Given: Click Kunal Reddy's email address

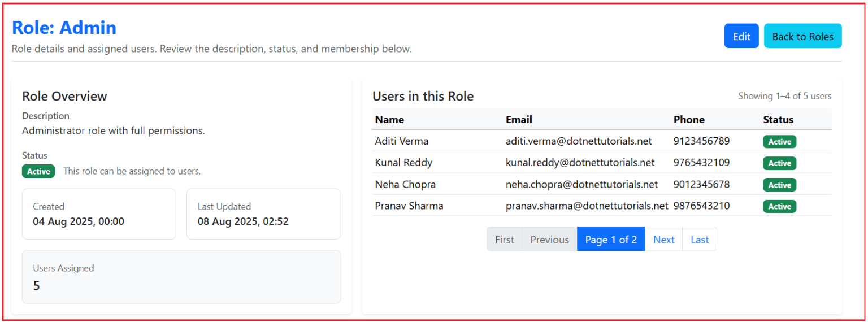Looking at the screenshot, I should click(x=580, y=163).
